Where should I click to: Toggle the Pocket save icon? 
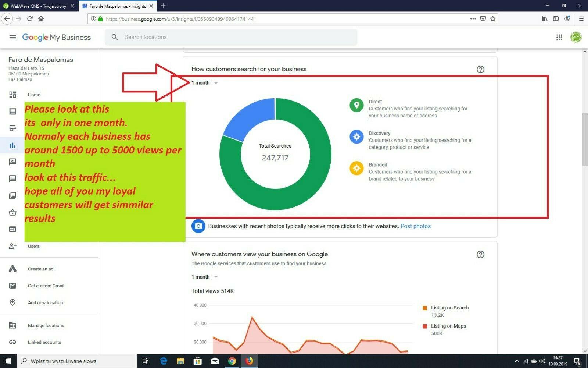point(483,18)
